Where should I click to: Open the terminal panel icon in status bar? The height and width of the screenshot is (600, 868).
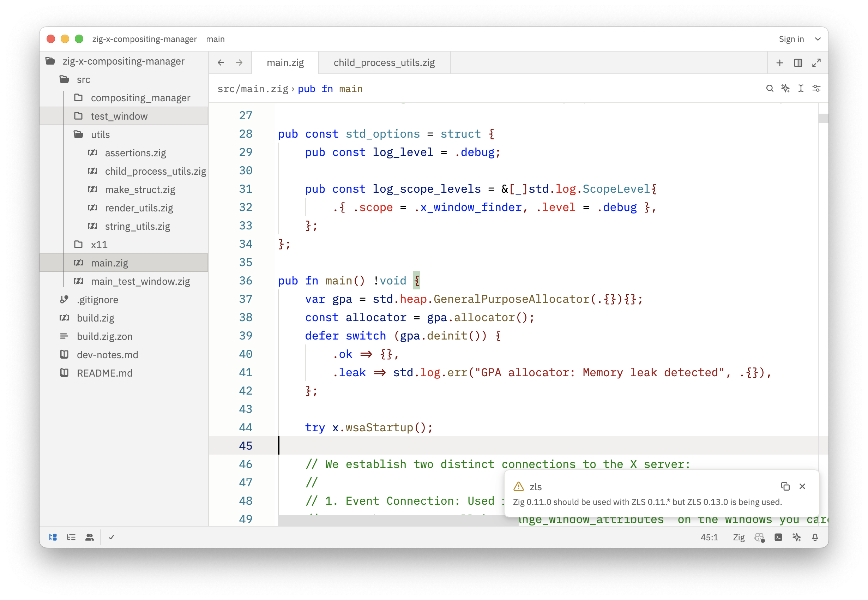(778, 537)
